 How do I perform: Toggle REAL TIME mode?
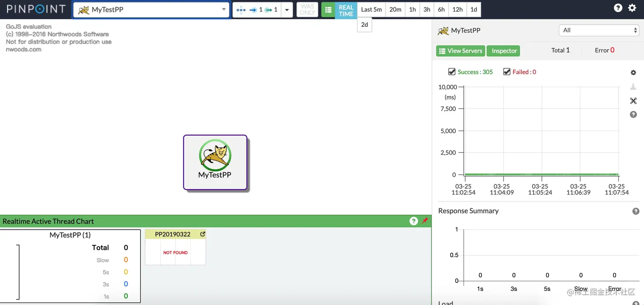346,11
